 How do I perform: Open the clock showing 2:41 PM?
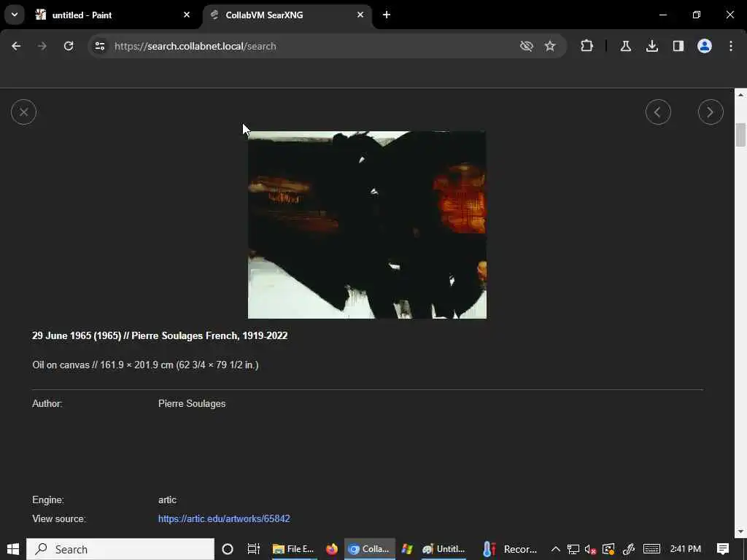[x=685, y=549]
